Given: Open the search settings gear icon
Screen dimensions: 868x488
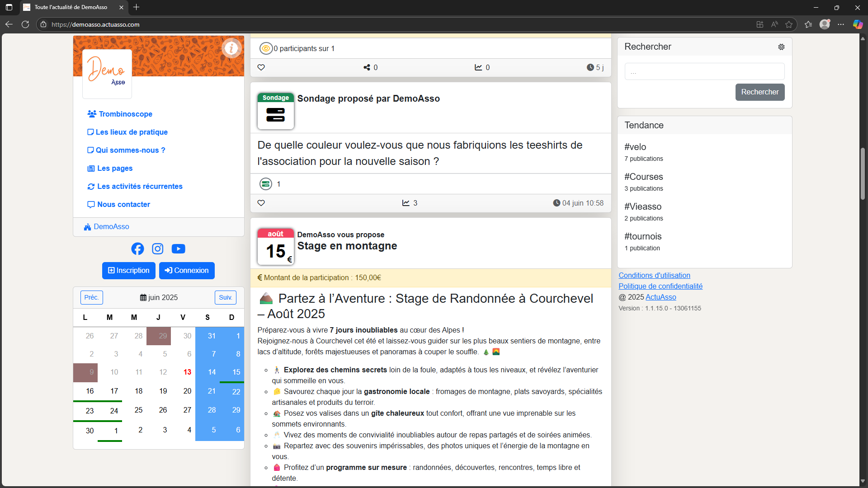Looking at the screenshot, I should (782, 47).
